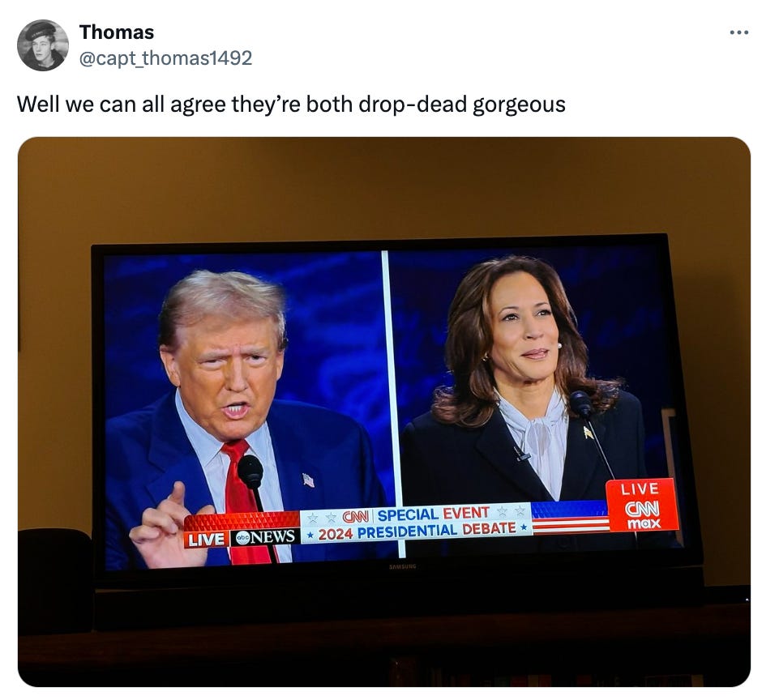This screenshot has height=700, width=762.
Task: Click the white divider between video panels
Action: pos(392,404)
